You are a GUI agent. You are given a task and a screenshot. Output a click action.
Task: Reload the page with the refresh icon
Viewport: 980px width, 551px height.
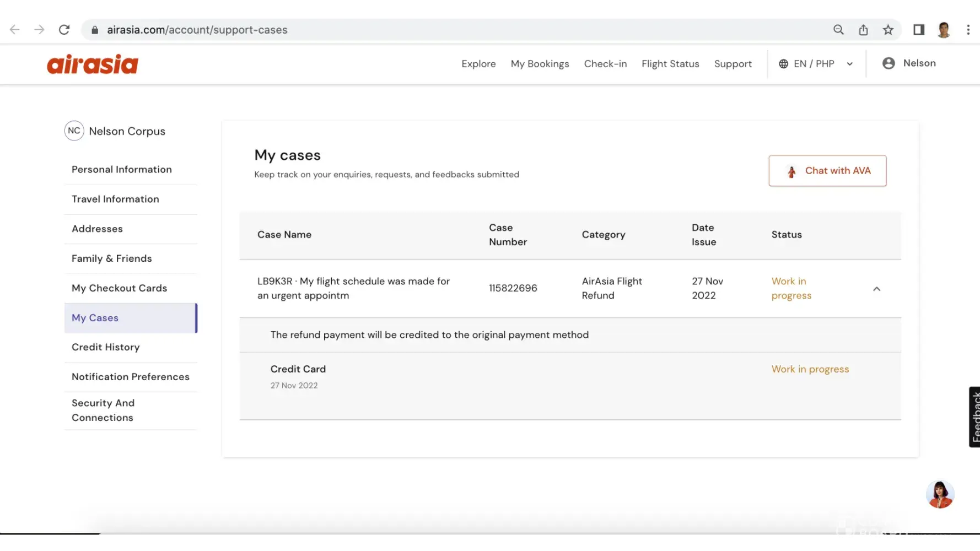(64, 30)
